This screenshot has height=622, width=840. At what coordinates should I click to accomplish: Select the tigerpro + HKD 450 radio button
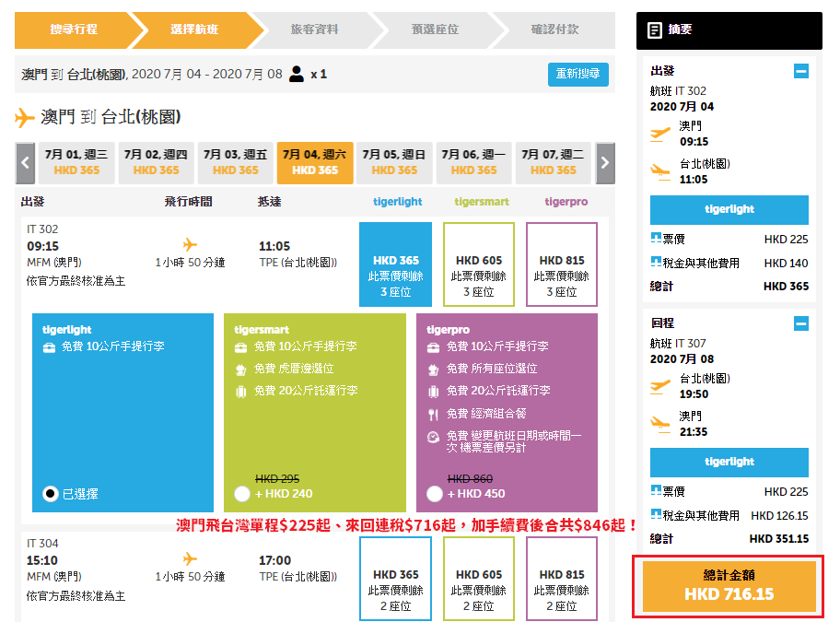coord(435,493)
